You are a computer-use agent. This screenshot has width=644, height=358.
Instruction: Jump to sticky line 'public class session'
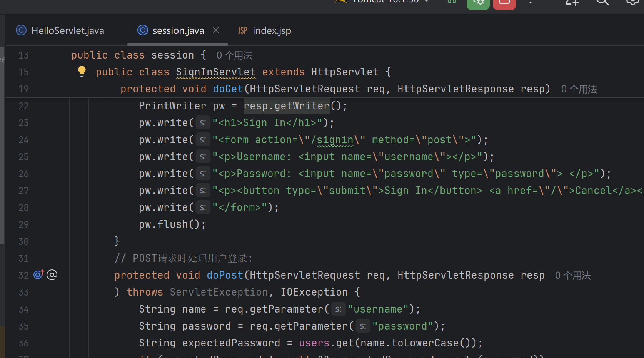(x=138, y=55)
